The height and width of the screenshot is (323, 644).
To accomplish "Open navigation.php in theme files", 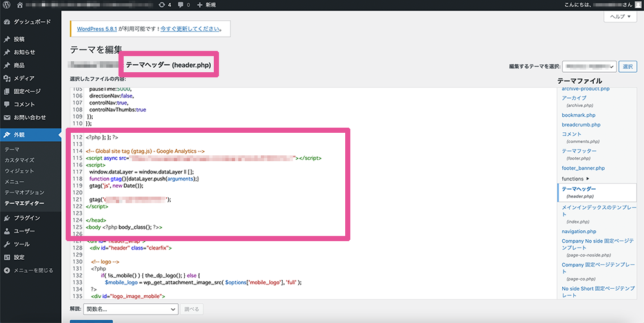I will pos(579,231).
